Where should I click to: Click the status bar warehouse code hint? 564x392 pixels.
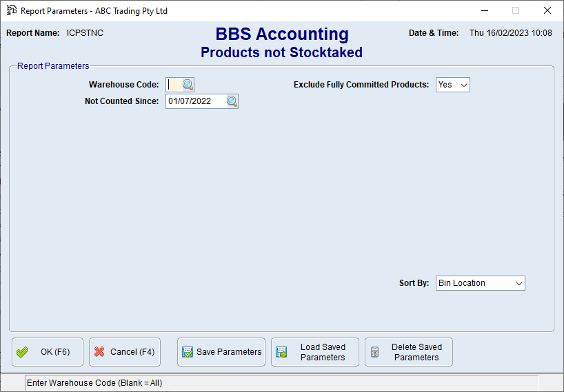point(94,383)
